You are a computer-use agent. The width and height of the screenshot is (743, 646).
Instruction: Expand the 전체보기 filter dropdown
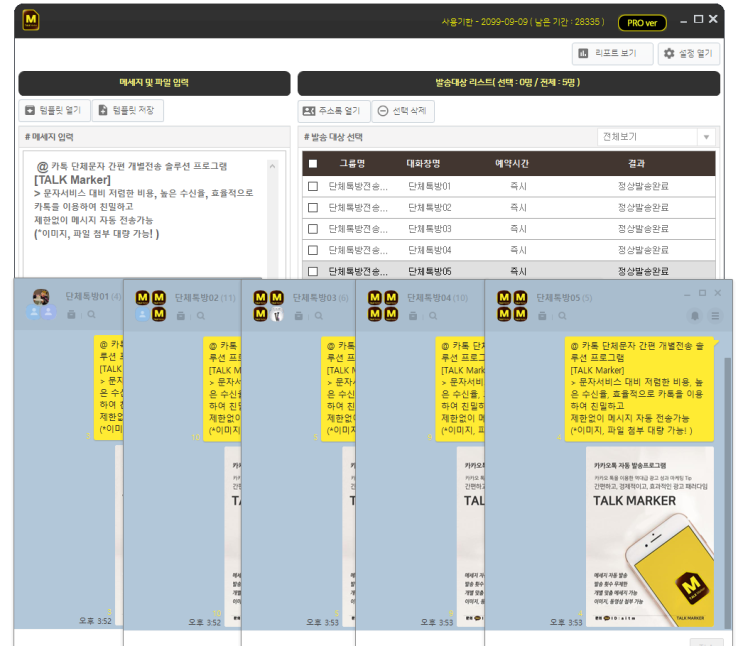pyautogui.click(x=706, y=137)
